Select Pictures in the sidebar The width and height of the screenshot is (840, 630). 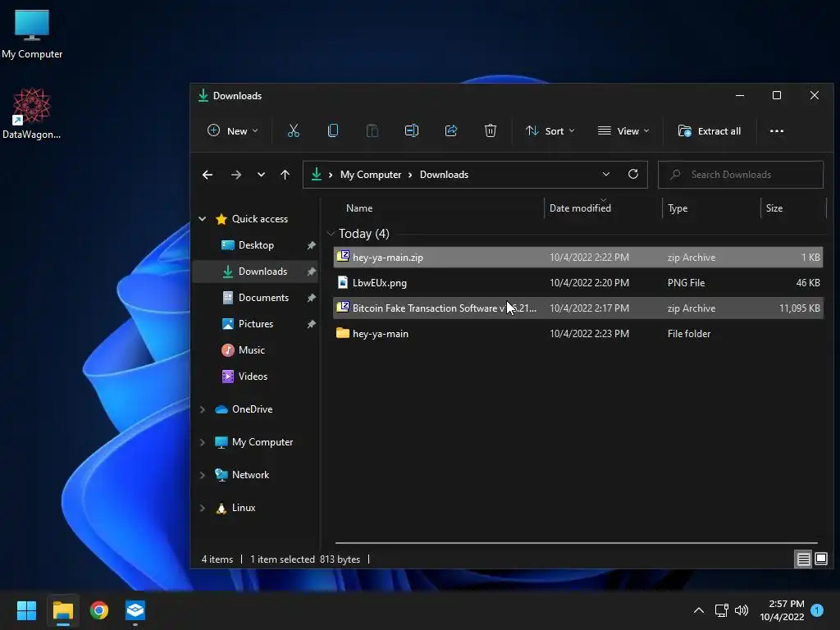pos(255,324)
